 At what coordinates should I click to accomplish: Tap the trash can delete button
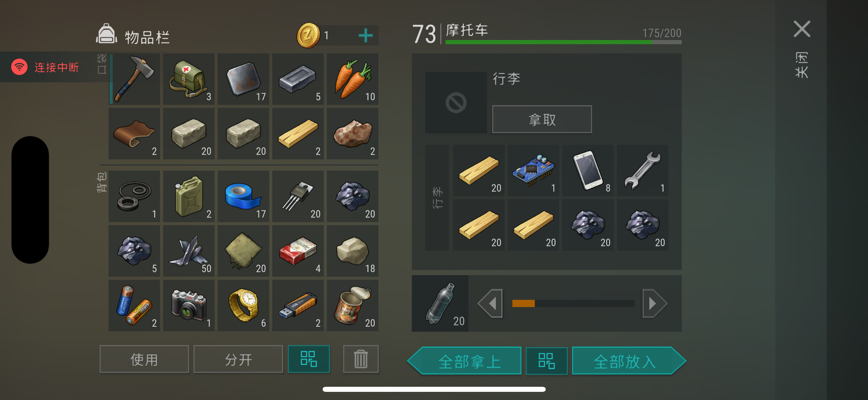361,359
